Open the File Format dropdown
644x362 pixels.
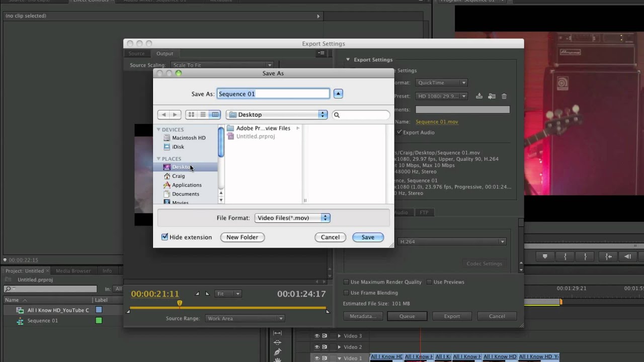point(292,218)
